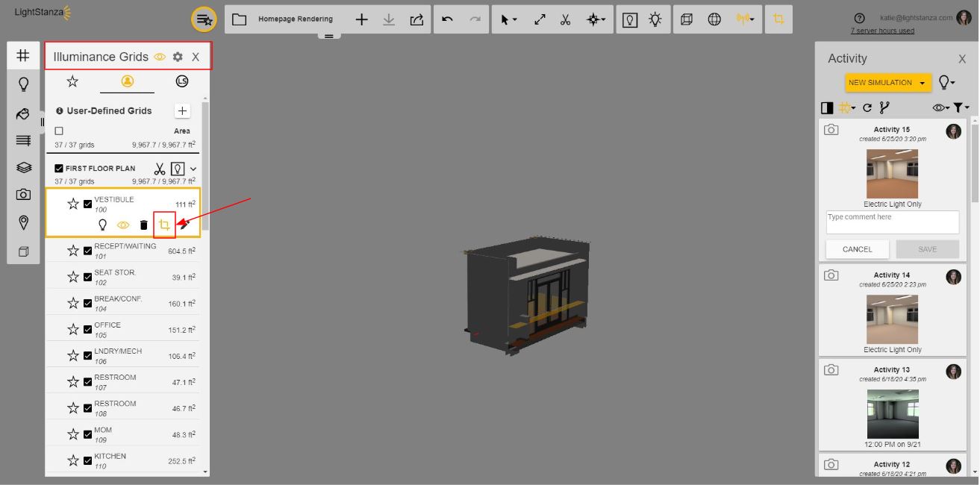Uncheck the FIRST FLOOR PLAN checkbox
Viewport: 980px width, 485px height.
(x=59, y=168)
